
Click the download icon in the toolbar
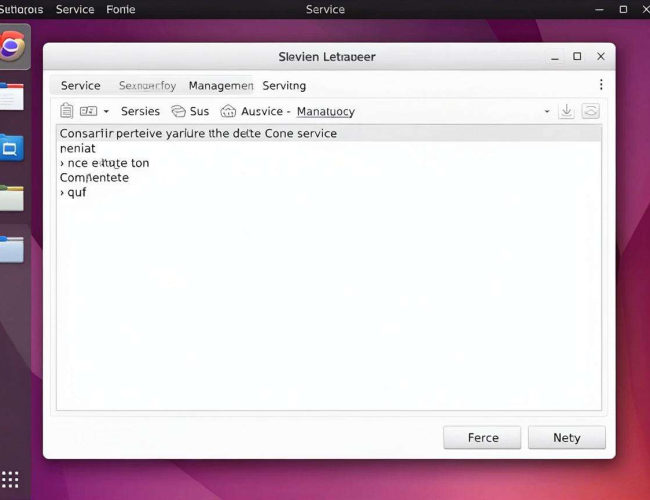click(x=566, y=111)
